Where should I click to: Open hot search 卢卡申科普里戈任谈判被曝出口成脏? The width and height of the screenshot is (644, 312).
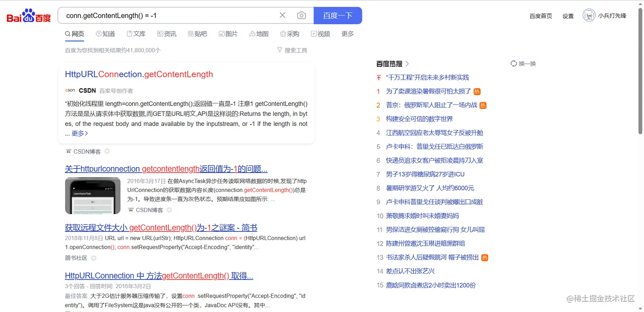pyautogui.click(x=434, y=202)
